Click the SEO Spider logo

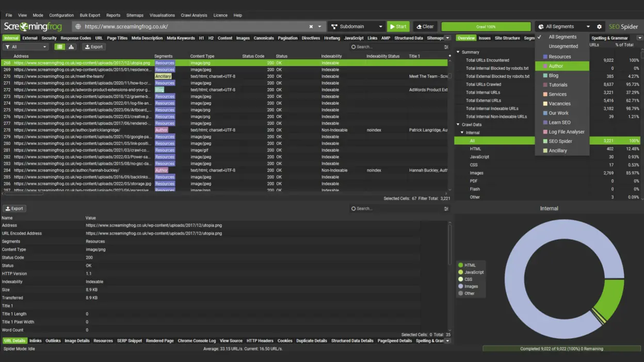tap(623, 26)
